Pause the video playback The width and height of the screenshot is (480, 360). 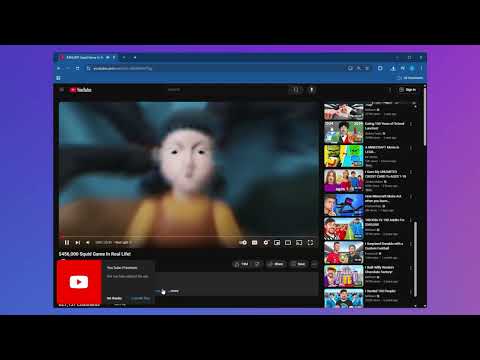pyautogui.click(x=67, y=242)
